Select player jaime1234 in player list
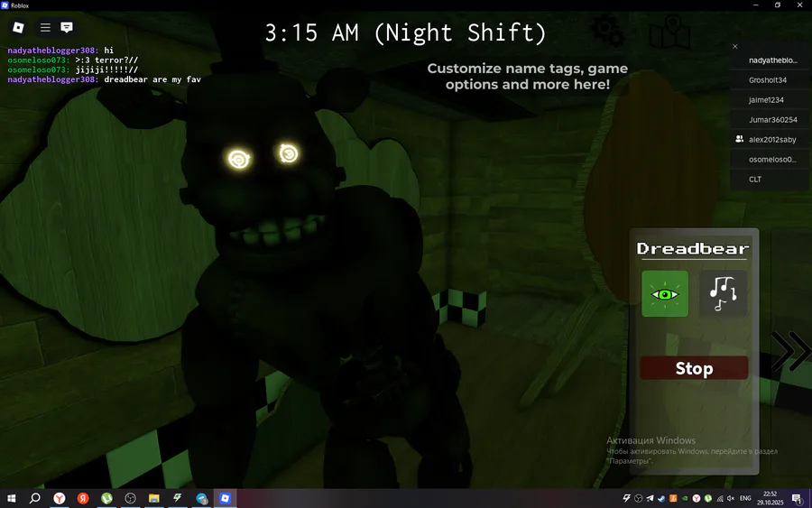812x508 pixels. (770, 100)
